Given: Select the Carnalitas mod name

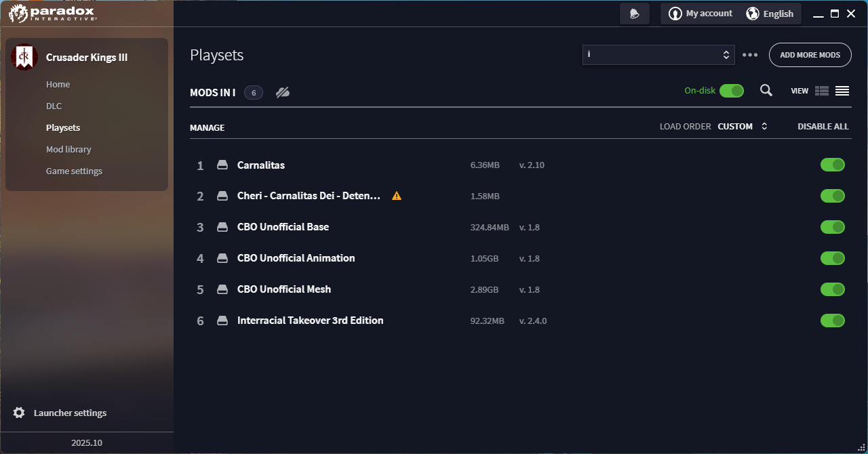Looking at the screenshot, I should [x=261, y=165].
